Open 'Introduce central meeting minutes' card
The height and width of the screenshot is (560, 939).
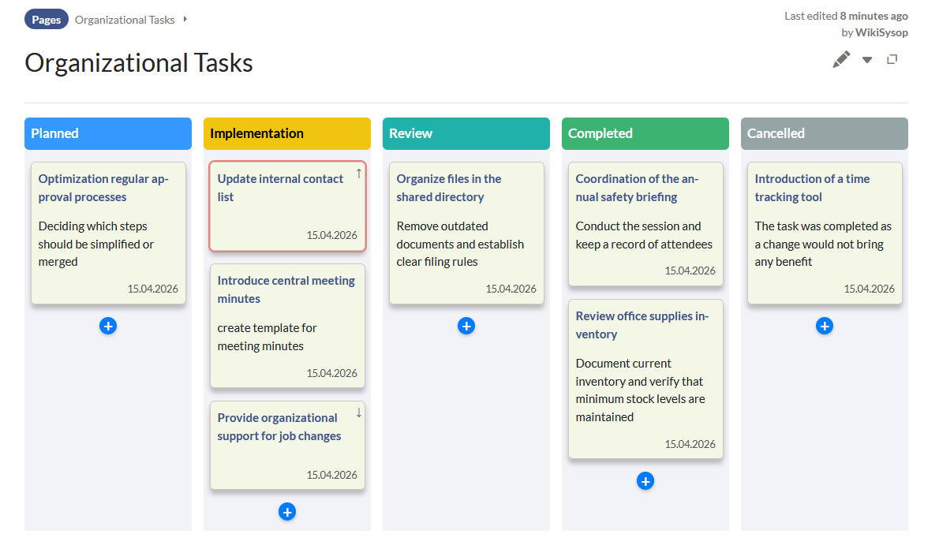point(286,289)
